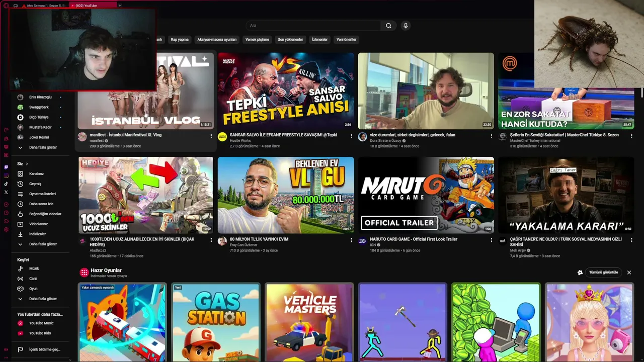This screenshot has width=644, height=362.
Task: Open options menu for İstanbul Manifestival XL Vlog
Action: (211, 136)
